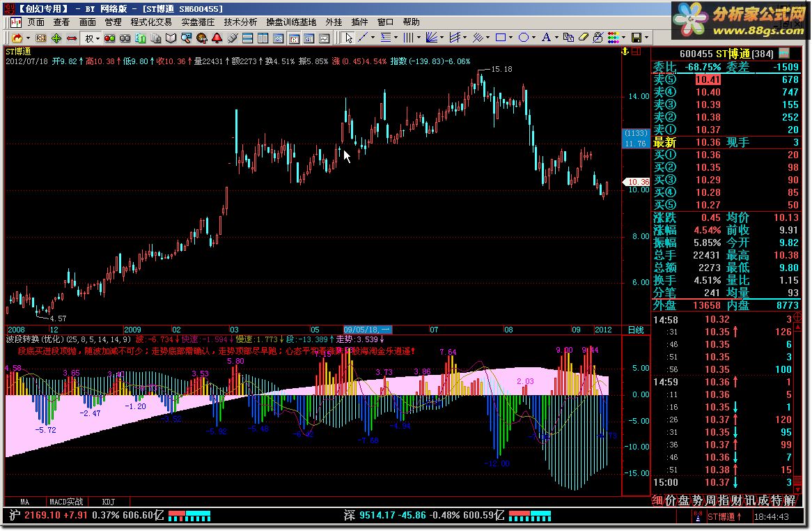The image size is (812, 531).
Task: Click the two-column layout icon
Action: pyautogui.click(x=263, y=38)
